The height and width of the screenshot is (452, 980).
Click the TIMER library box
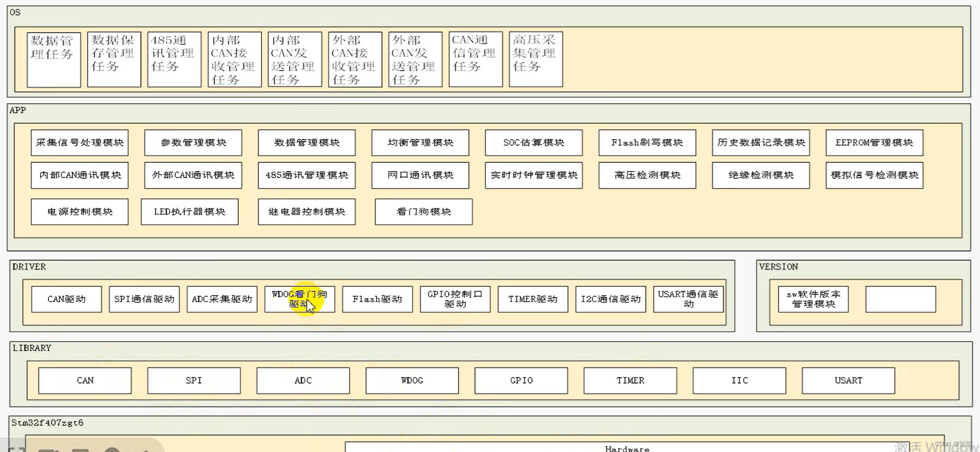point(630,381)
